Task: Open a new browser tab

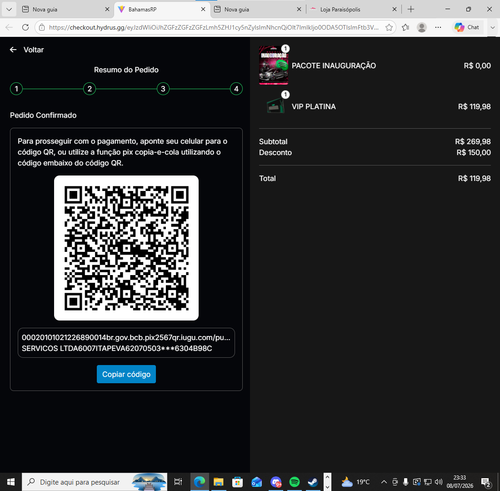Action: point(411,9)
